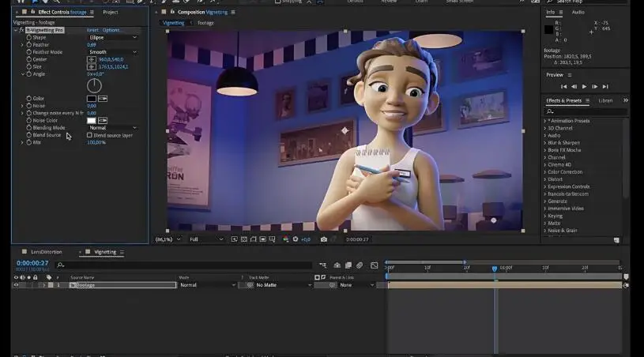644x357 pixels.
Task: Switch to the LensDistortion timeline tab
Action: (x=47, y=252)
